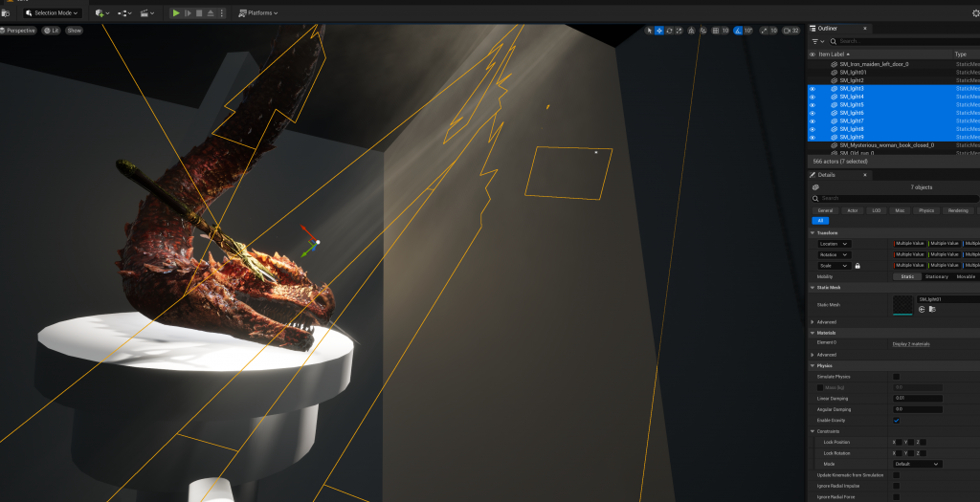Open the Location type dropdown

pos(835,244)
